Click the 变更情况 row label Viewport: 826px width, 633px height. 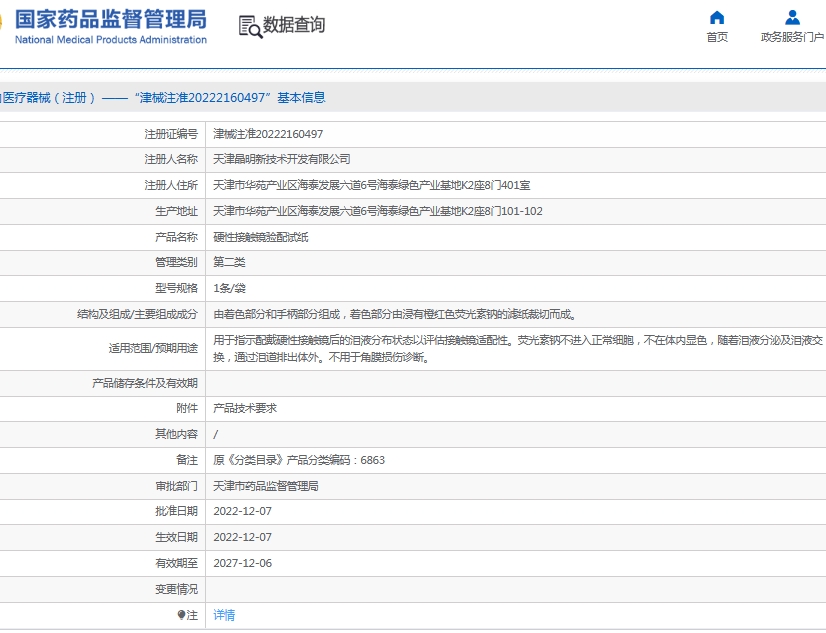176,589
